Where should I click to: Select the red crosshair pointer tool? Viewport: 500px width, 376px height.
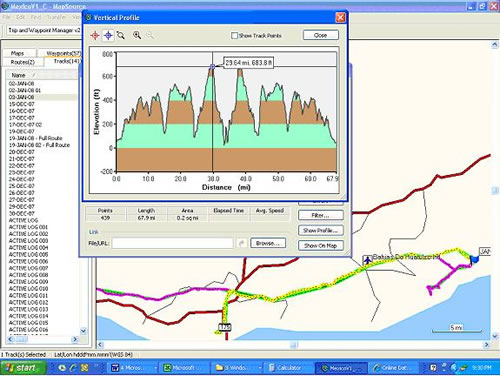pos(95,35)
